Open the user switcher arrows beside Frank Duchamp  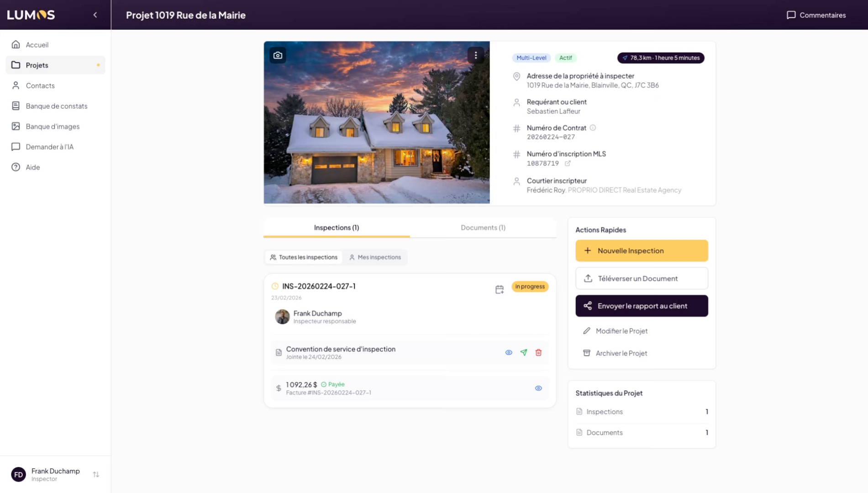pos(96,475)
